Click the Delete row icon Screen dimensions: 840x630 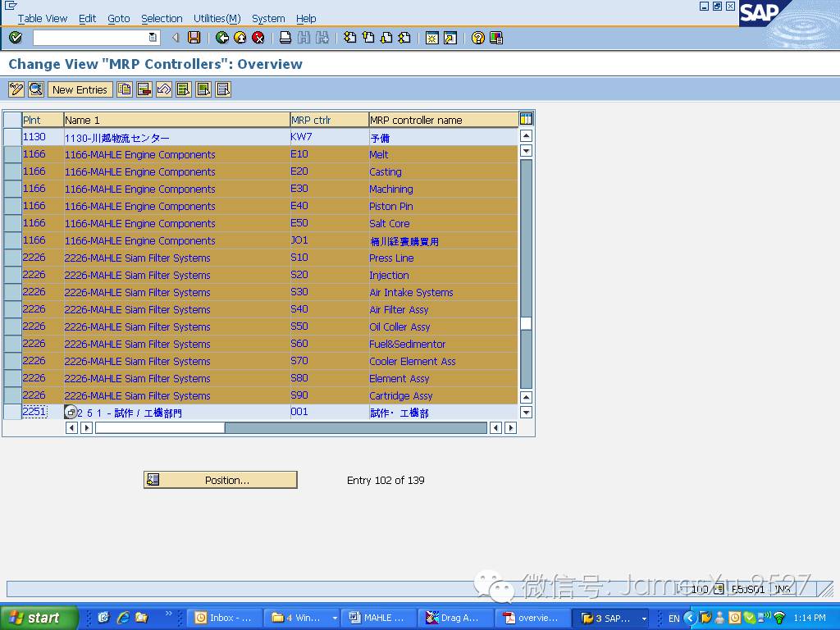pyautogui.click(x=144, y=89)
